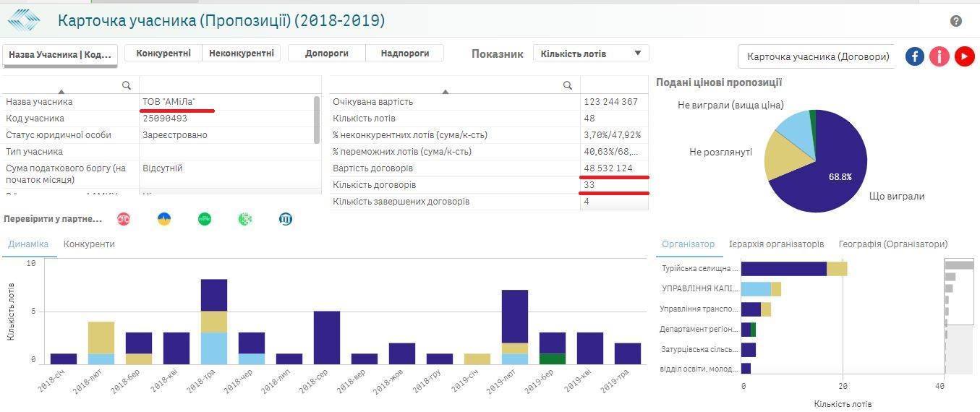Open the Кількість лотів indicator dropdown
This screenshot has height=412, width=980.
[x=590, y=53]
